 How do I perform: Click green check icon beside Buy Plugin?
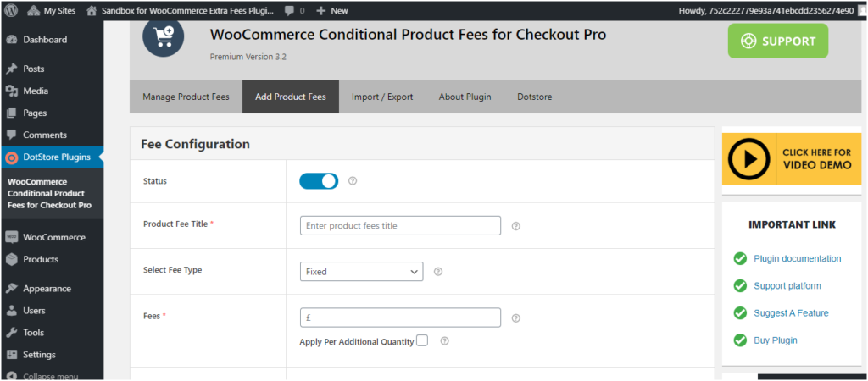740,340
